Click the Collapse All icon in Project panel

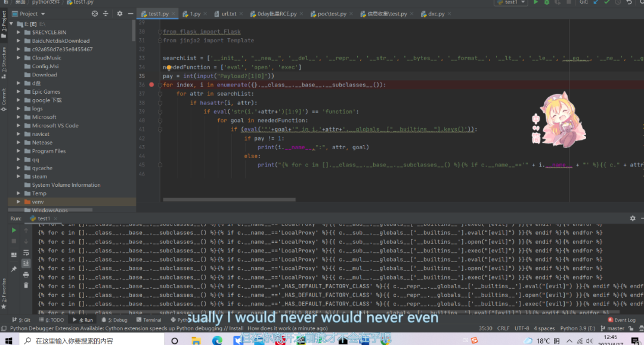click(106, 14)
